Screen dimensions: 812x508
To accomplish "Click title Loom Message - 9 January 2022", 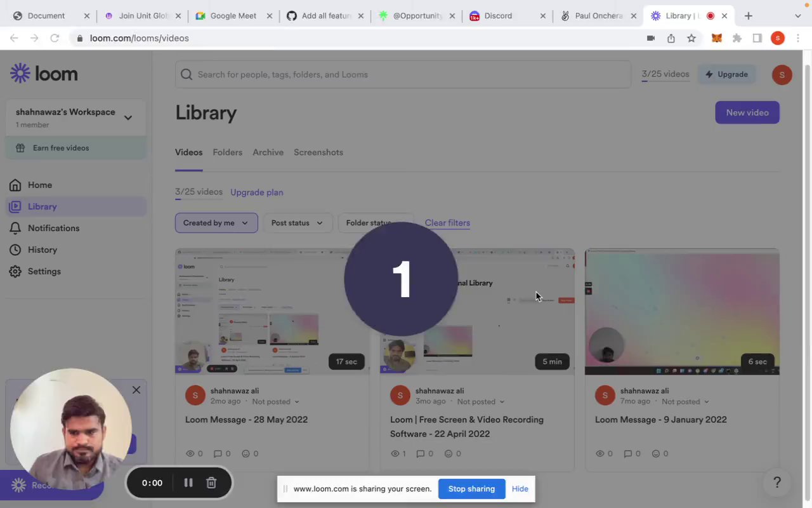I will tap(660, 420).
